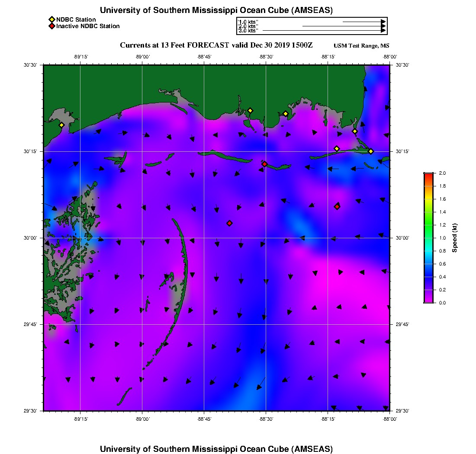This screenshot has width=476, height=454.
Task: Select the northernmost yellow NDBC station marker
Action: (x=250, y=111)
